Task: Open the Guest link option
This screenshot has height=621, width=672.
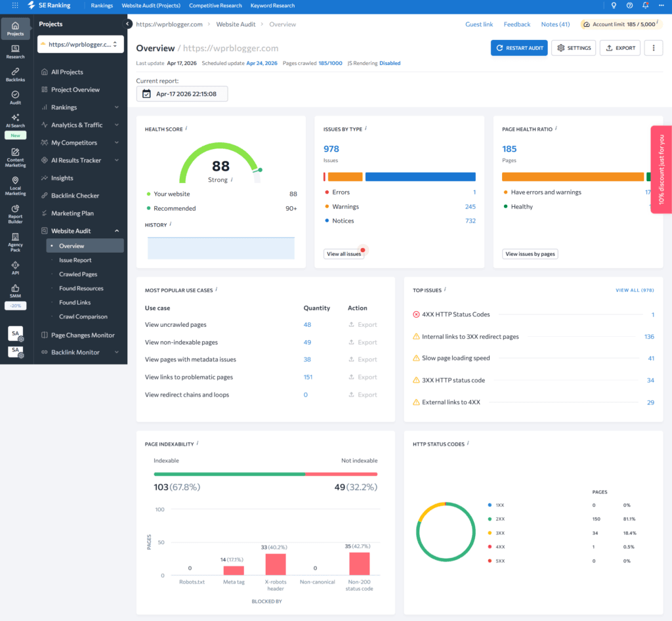Action: [479, 24]
